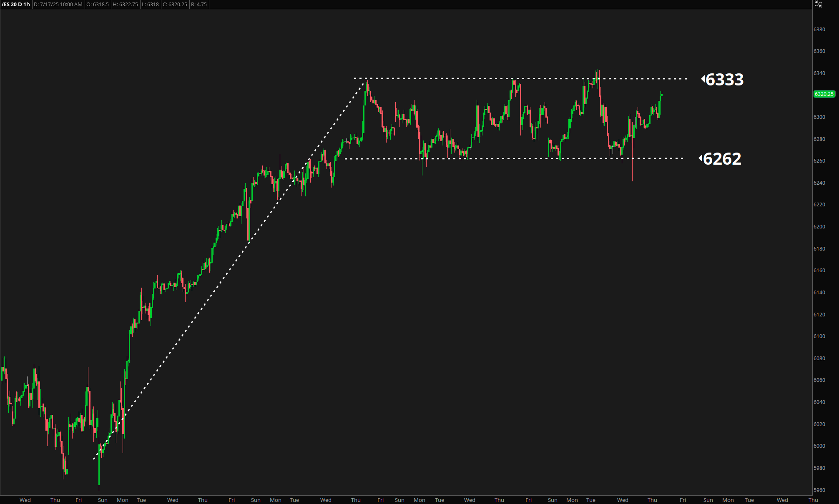This screenshot has height=504, width=839.
Task: Click the 6080 price axis label
Action: click(819, 359)
